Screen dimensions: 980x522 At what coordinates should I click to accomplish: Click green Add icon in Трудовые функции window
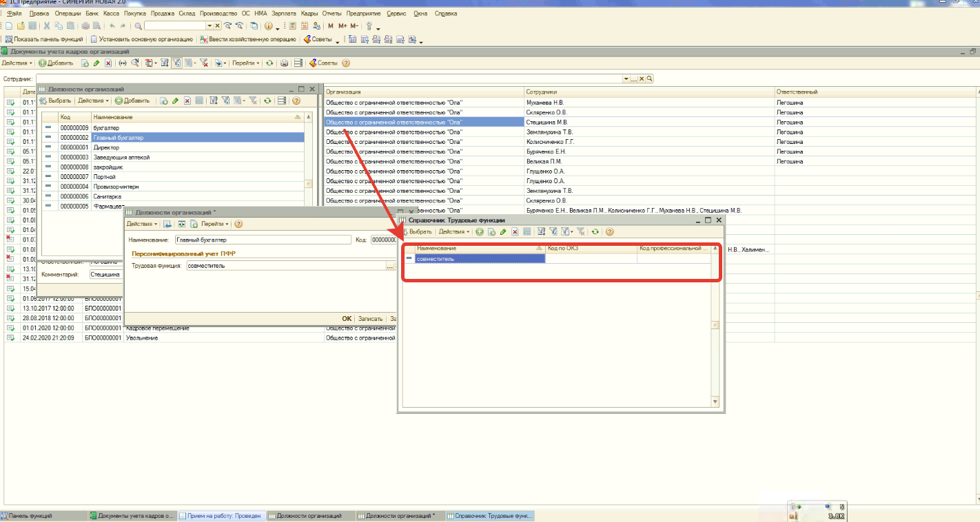pos(480,232)
